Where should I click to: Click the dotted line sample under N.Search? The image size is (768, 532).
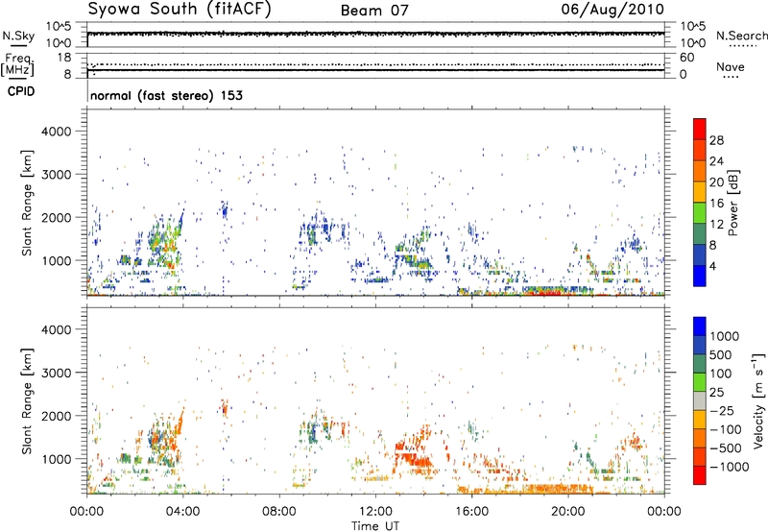743,46
